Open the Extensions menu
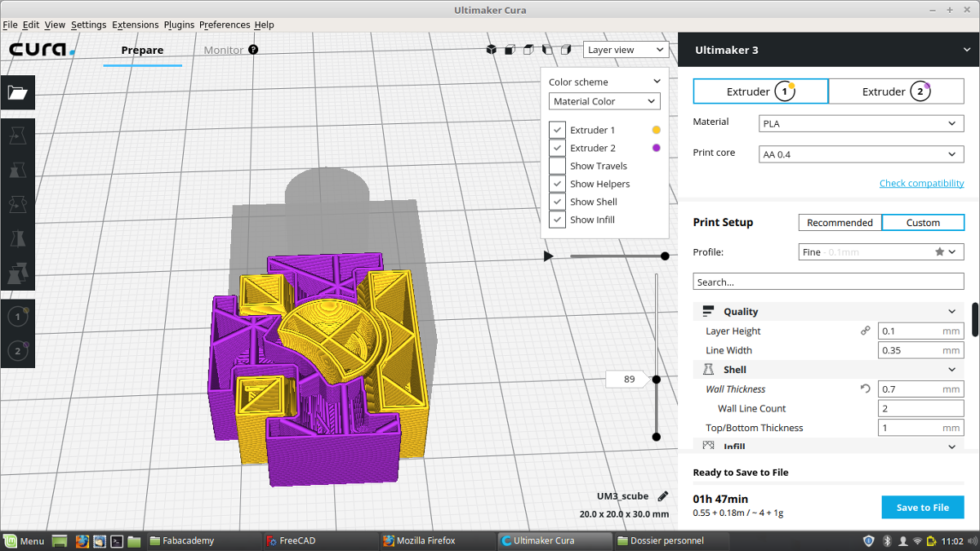The width and height of the screenshot is (980, 551). pyautogui.click(x=136, y=24)
